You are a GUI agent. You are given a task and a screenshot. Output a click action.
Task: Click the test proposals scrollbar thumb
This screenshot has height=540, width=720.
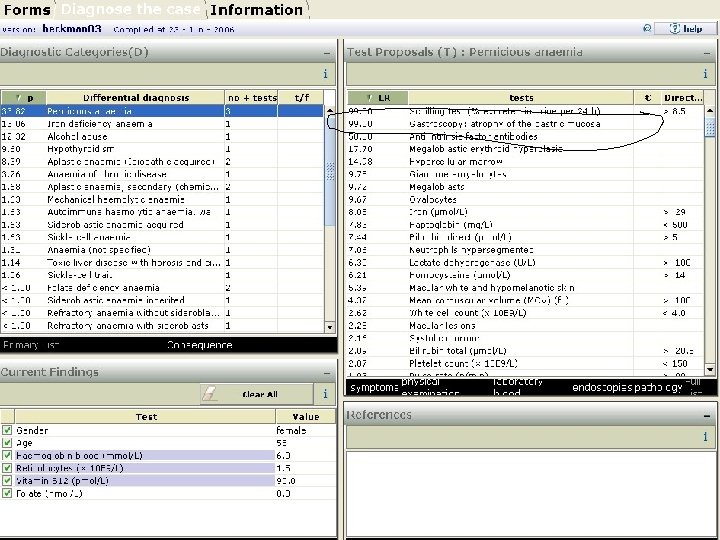click(x=710, y=126)
